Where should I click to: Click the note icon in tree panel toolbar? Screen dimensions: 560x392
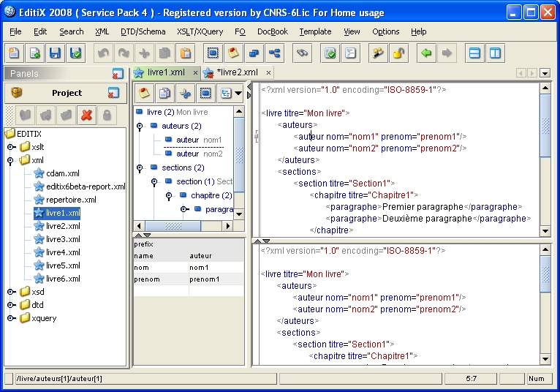point(144,94)
